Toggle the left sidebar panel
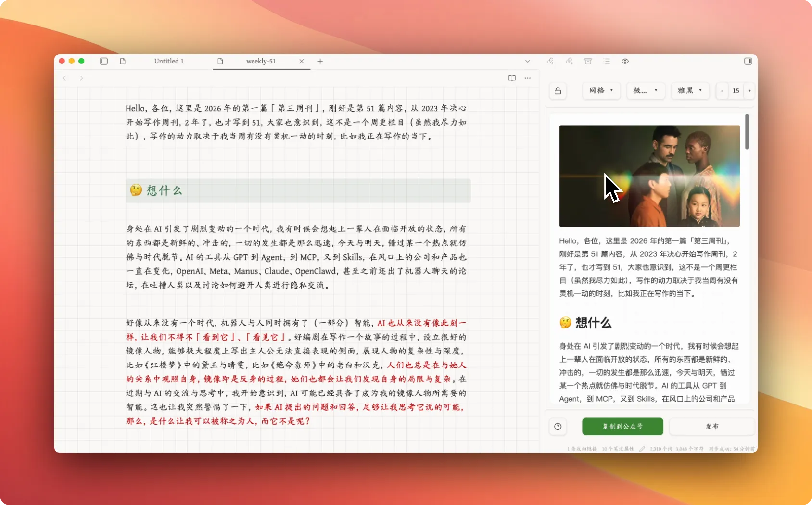Viewport: 812px width, 505px height. [x=103, y=61]
